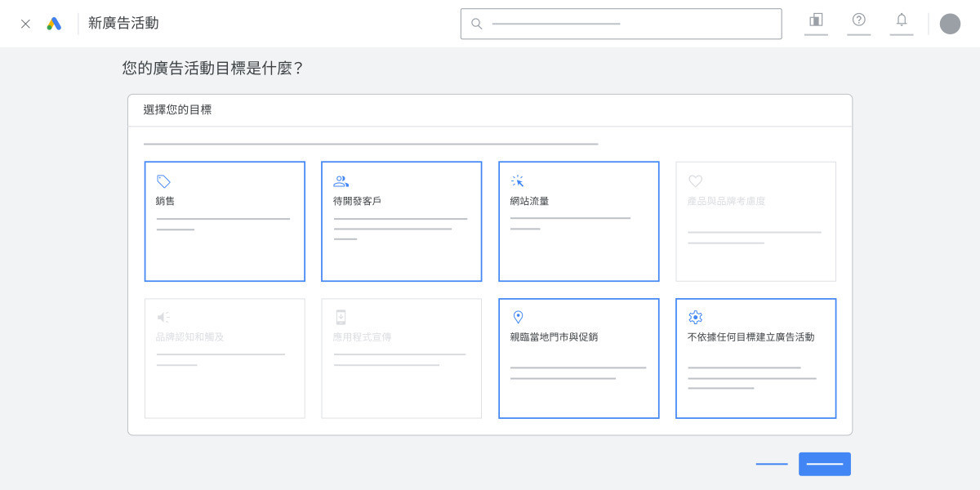Screen dimensions: 980x490
Task: Select the 網站流量 goal card
Action: click(578, 221)
